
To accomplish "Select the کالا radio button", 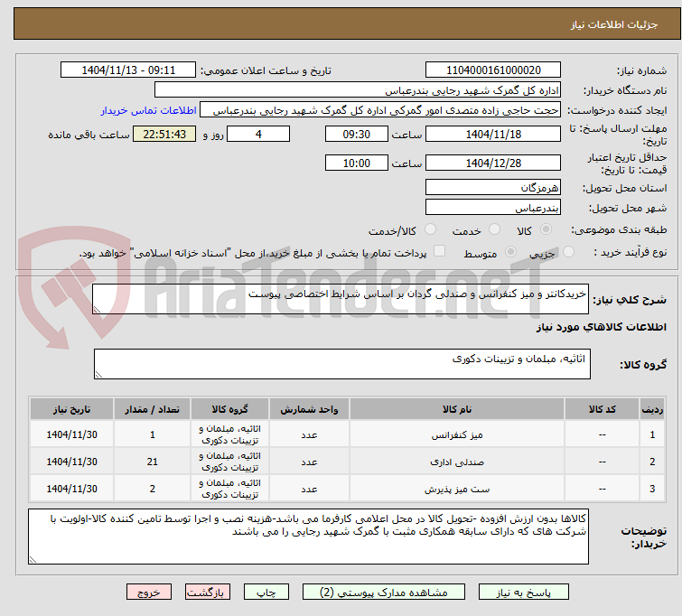I will click(x=546, y=229).
